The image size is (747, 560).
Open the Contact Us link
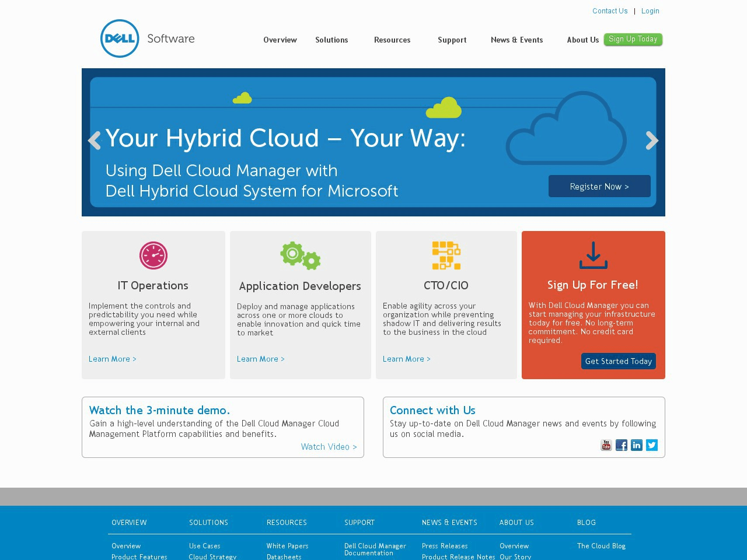[610, 11]
